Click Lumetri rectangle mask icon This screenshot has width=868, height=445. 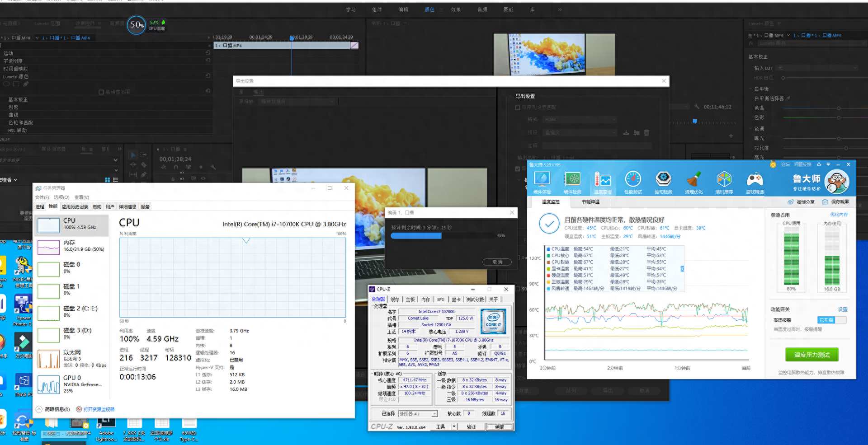point(16,84)
